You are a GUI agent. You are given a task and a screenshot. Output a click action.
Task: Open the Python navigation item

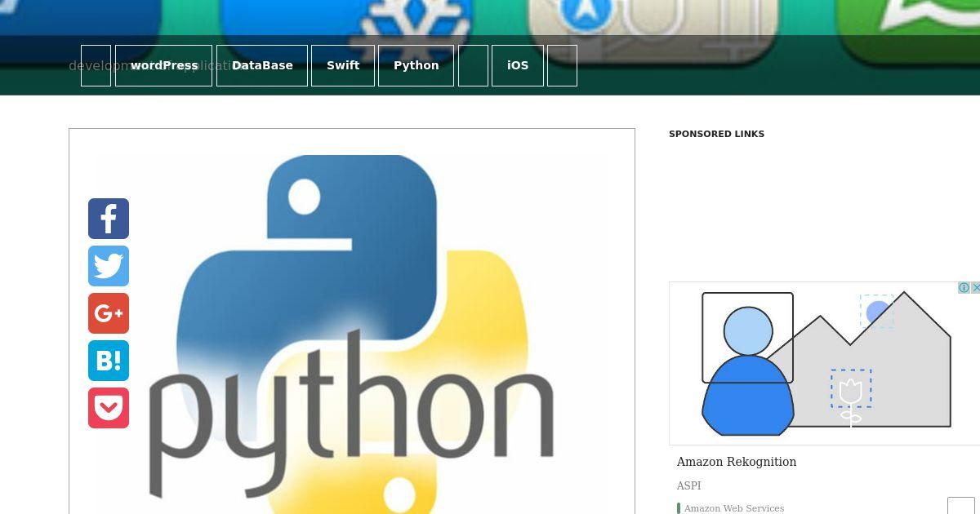tap(416, 65)
